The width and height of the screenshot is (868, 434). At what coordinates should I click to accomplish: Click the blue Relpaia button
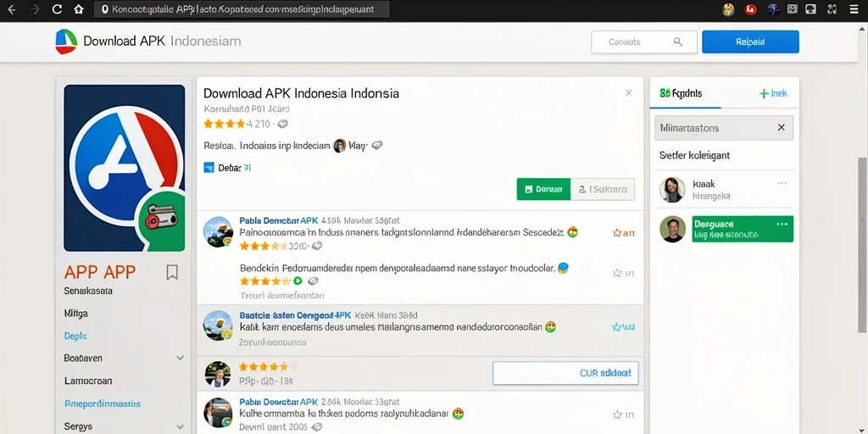click(750, 42)
